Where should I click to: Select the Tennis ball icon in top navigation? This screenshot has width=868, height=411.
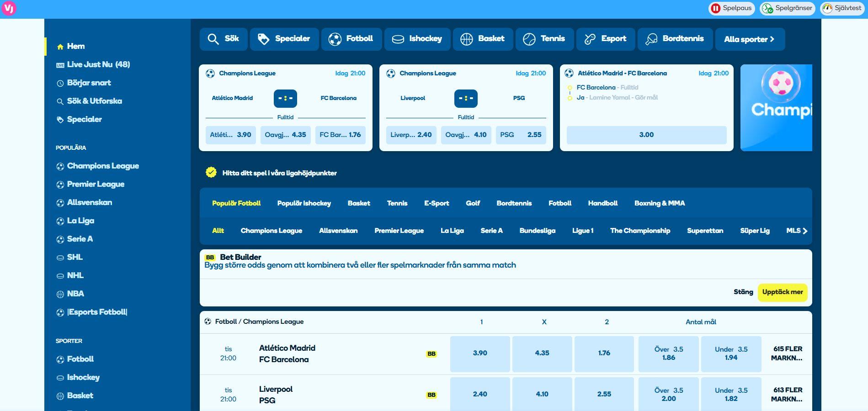pos(529,39)
